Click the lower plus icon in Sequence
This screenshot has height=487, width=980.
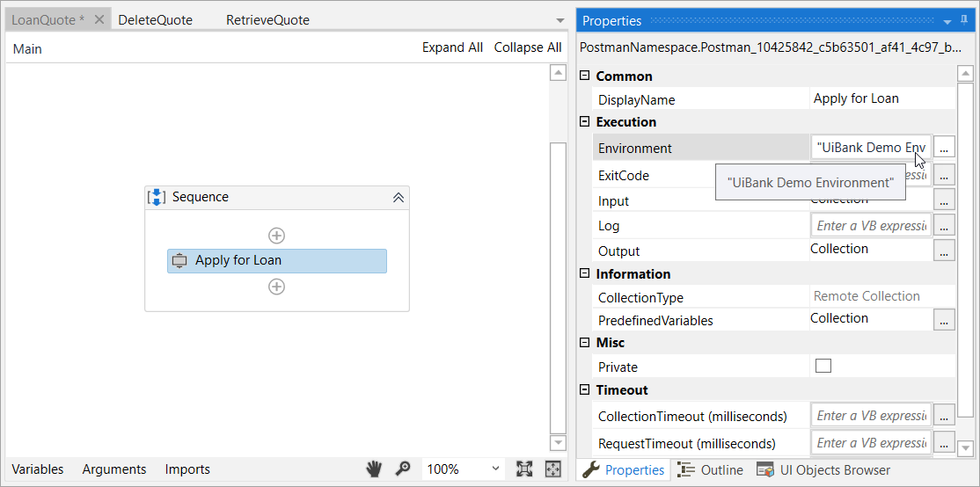(276, 287)
